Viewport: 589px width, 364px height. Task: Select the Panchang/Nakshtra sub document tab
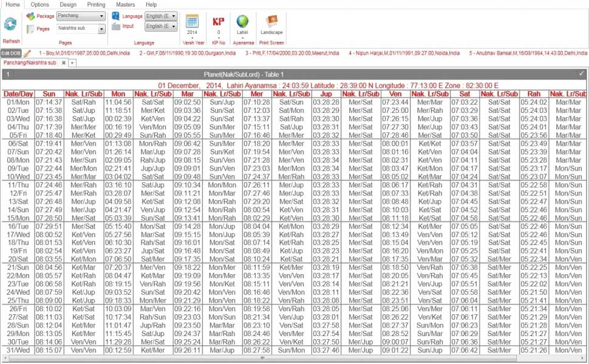[x=30, y=62]
